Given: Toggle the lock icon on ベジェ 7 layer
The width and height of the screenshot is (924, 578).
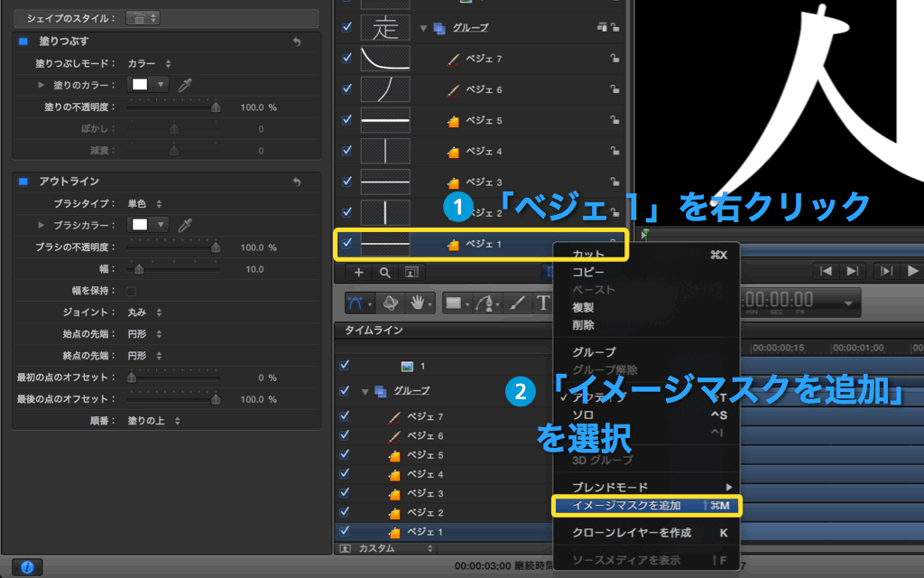Looking at the screenshot, I should 614,59.
